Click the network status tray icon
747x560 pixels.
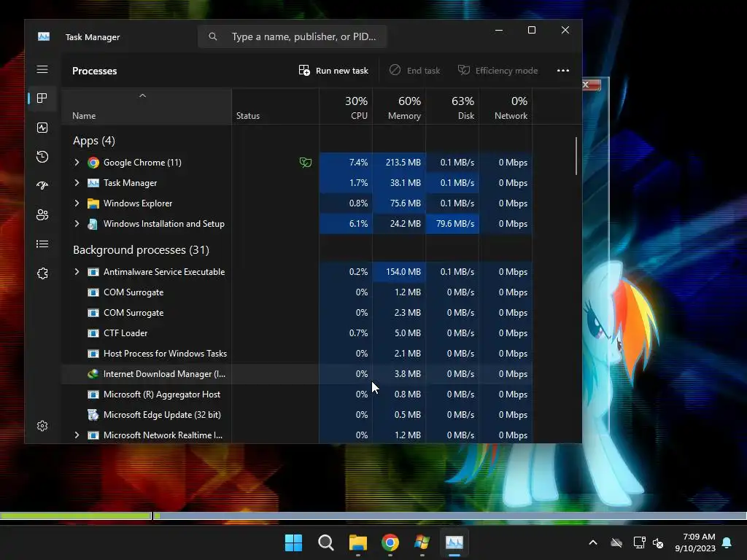point(639,542)
